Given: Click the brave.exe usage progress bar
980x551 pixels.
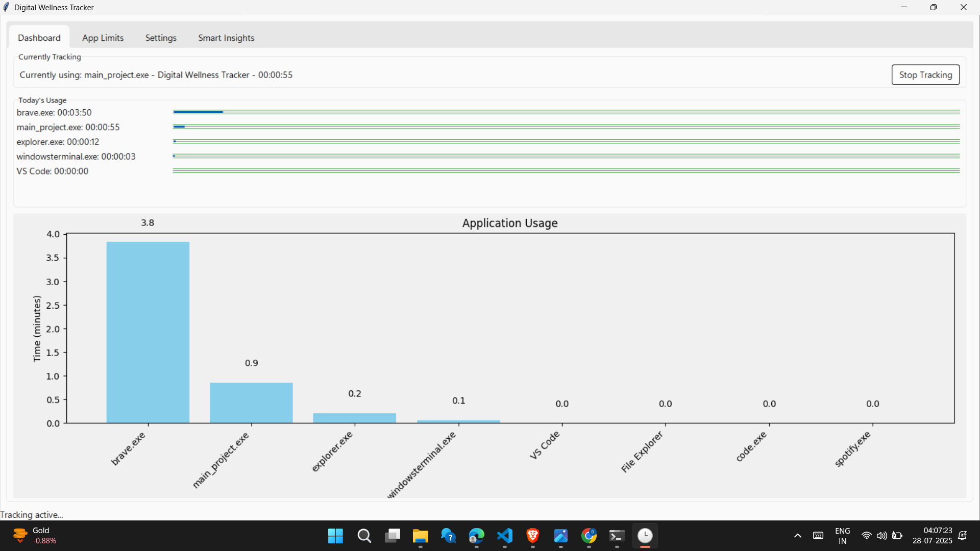Looking at the screenshot, I should (566, 112).
